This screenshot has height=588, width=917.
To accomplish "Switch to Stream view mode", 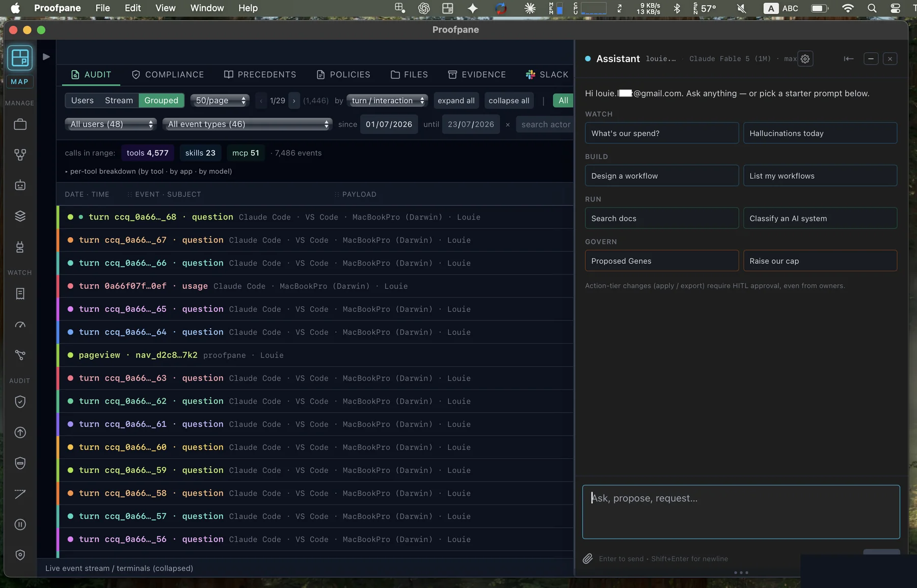I will 119,100.
